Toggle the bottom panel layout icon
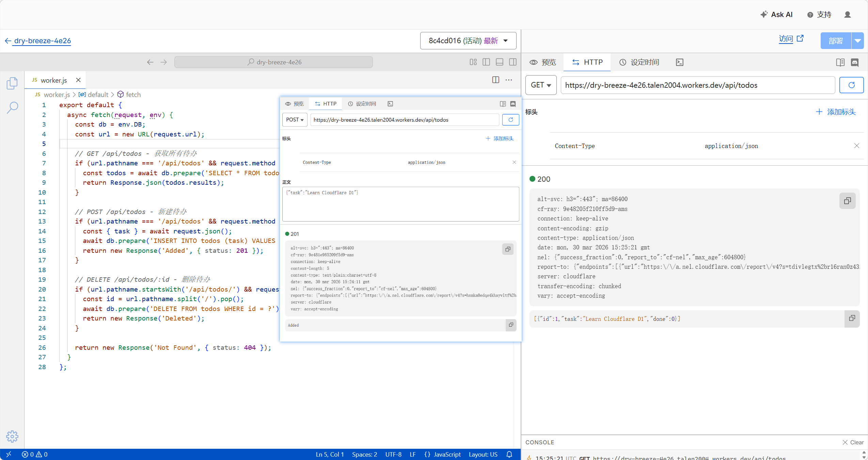Image resolution: width=868 pixels, height=460 pixels. pos(500,62)
